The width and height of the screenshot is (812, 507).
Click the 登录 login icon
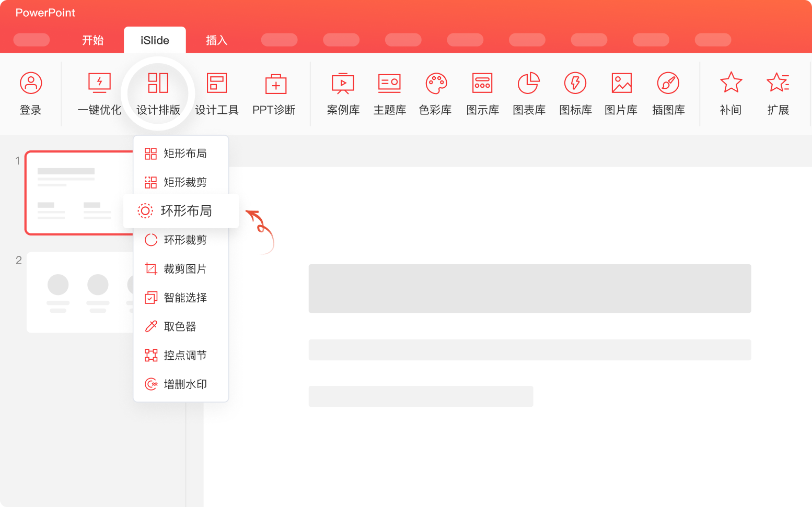point(31,83)
